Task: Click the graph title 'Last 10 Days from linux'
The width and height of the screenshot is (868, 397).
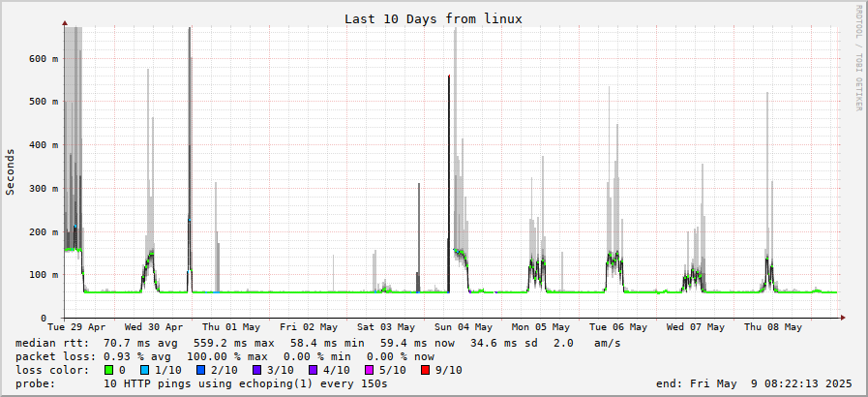Action: coord(434,18)
